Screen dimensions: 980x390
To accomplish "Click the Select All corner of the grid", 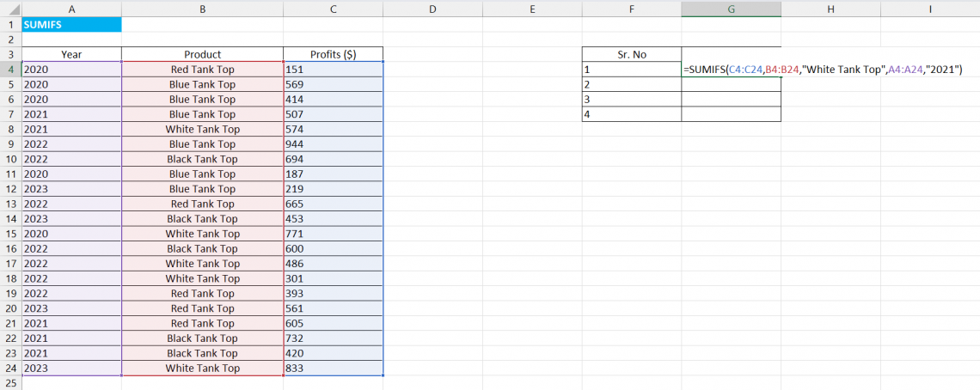I will [x=10, y=9].
